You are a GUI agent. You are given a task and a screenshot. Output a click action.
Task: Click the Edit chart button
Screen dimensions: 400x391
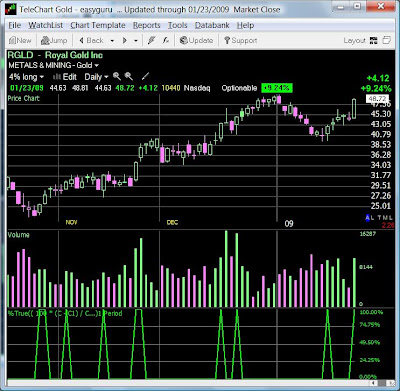pos(65,77)
